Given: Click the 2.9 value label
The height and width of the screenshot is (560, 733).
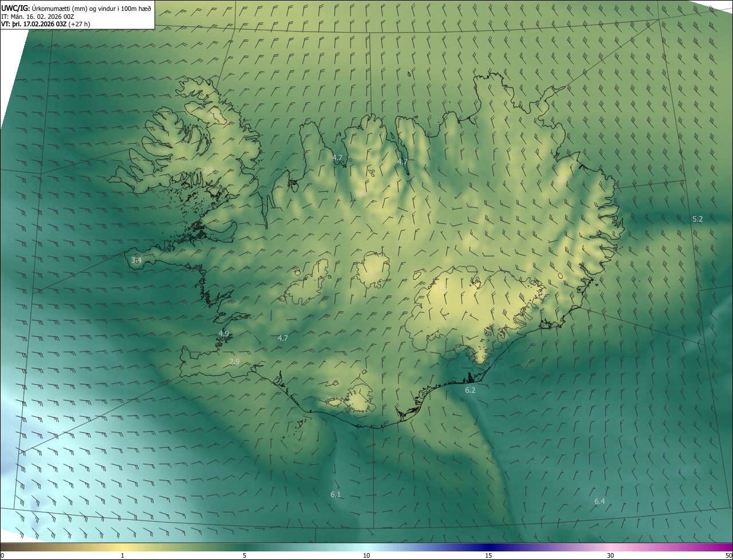Looking at the screenshot, I should coord(234,361).
